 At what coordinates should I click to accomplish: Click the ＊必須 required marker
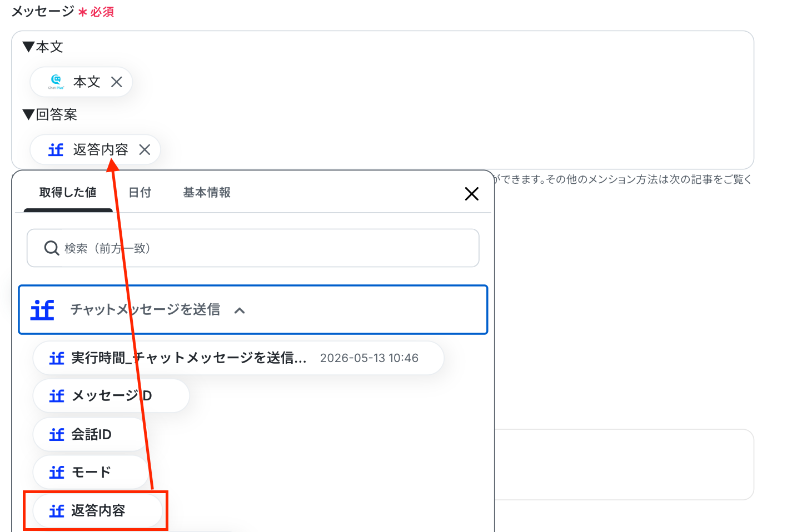pyautogui.click(x=96, y=12)
